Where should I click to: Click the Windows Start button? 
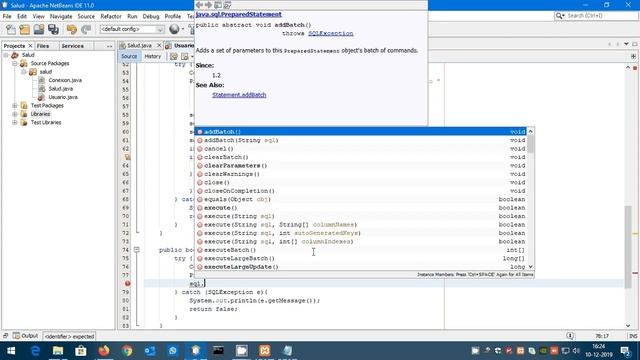tap(11, 351)
